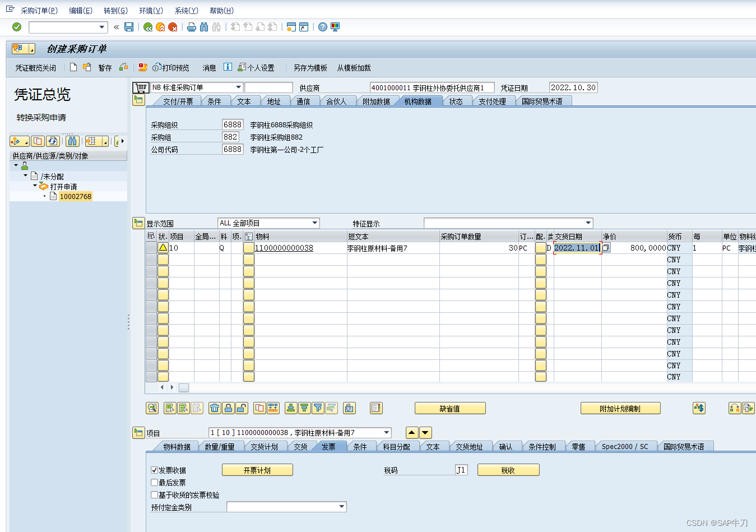Click the green Back arrow icon
This screenshot has width=756, height=532.
click(148, 27)
